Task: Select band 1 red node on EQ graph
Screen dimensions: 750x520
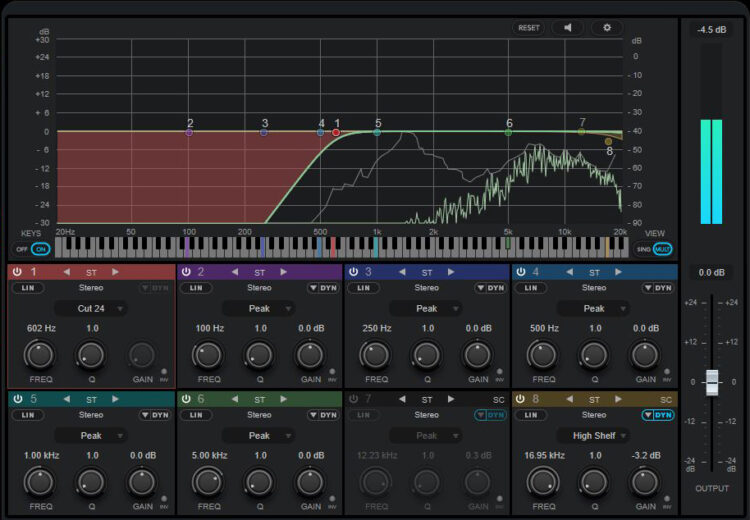Action: 336,133
